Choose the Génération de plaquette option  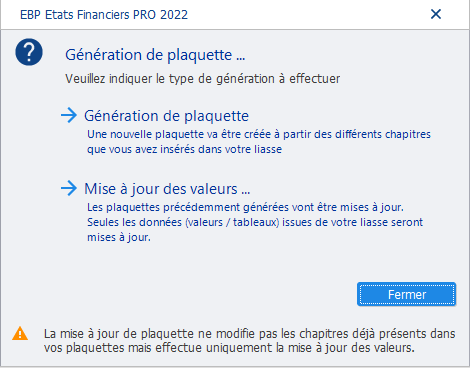pos(166,116)
